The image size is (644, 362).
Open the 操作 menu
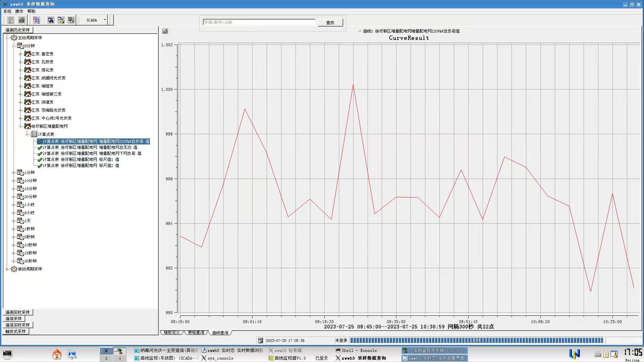(19, 11)
